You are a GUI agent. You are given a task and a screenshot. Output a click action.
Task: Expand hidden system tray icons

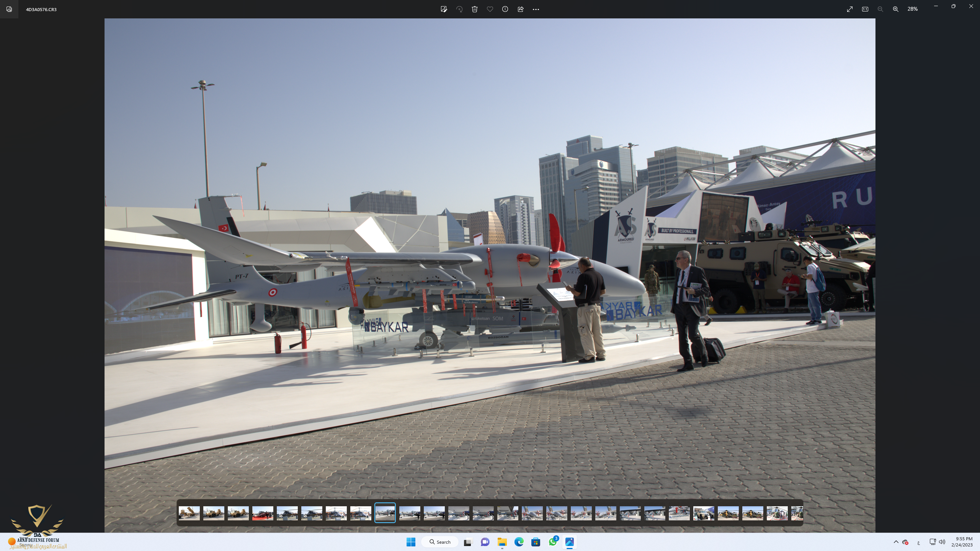pyautogui.click(x=896, y=542)
